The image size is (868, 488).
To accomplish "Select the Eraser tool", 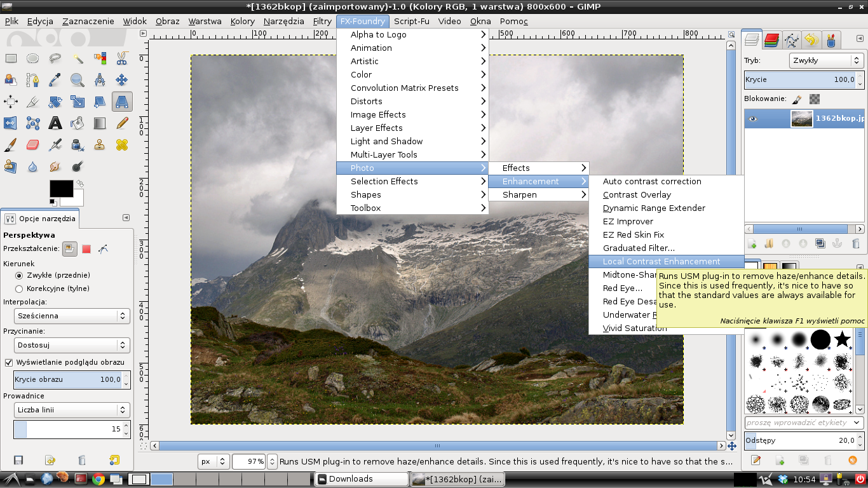I will click(33, 146).
